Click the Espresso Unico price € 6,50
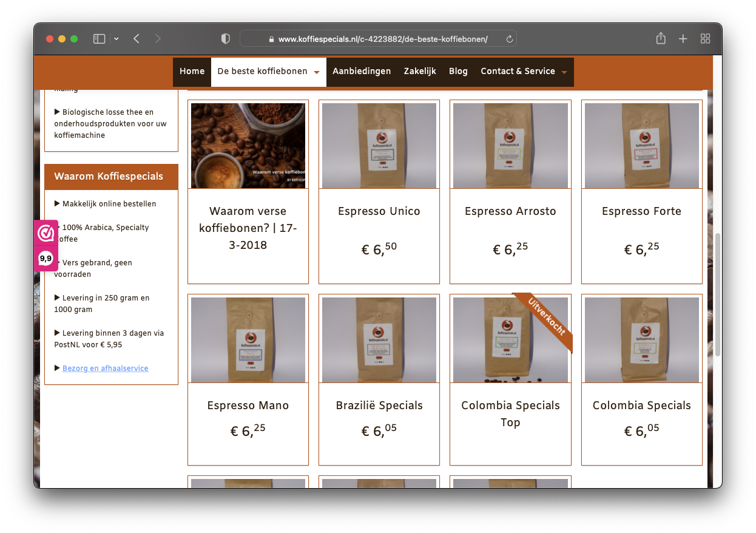This screenshot has width=756, height=533. (379, 248)
